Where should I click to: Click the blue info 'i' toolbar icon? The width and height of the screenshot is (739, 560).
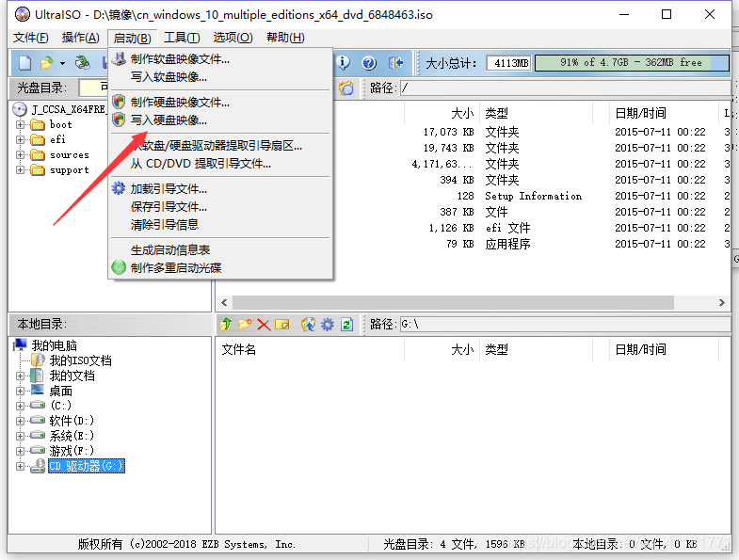point(343,62)
